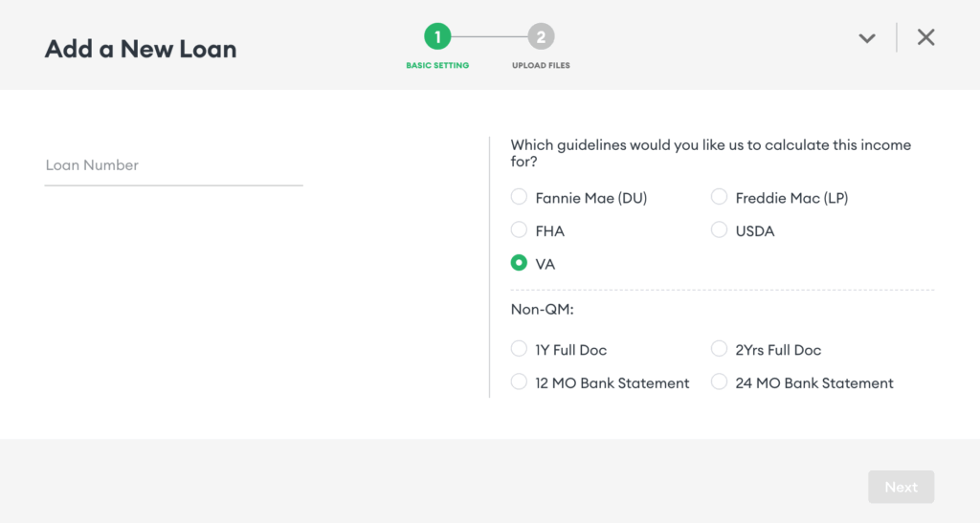Select the FHA radio button

(519, 230)
